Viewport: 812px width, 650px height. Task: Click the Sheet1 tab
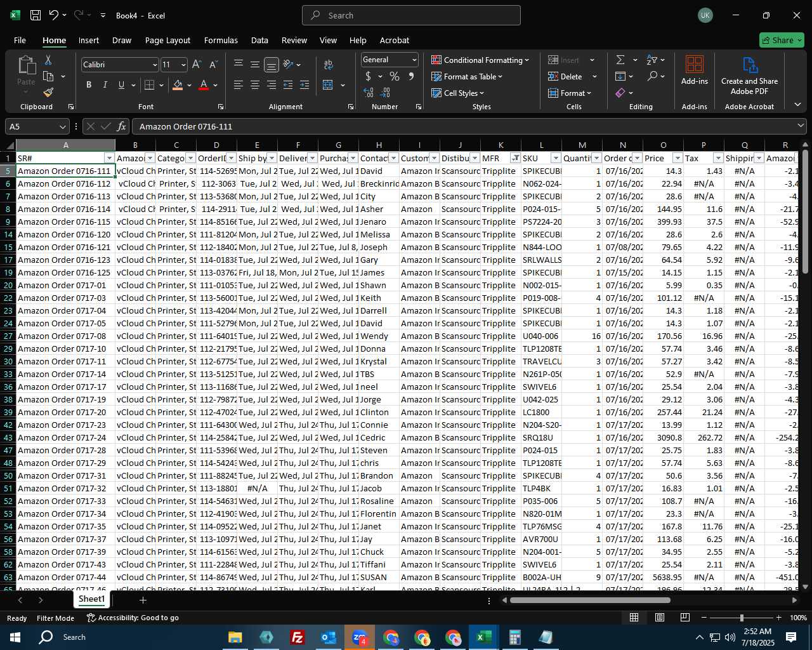click(x=91, y=599)
